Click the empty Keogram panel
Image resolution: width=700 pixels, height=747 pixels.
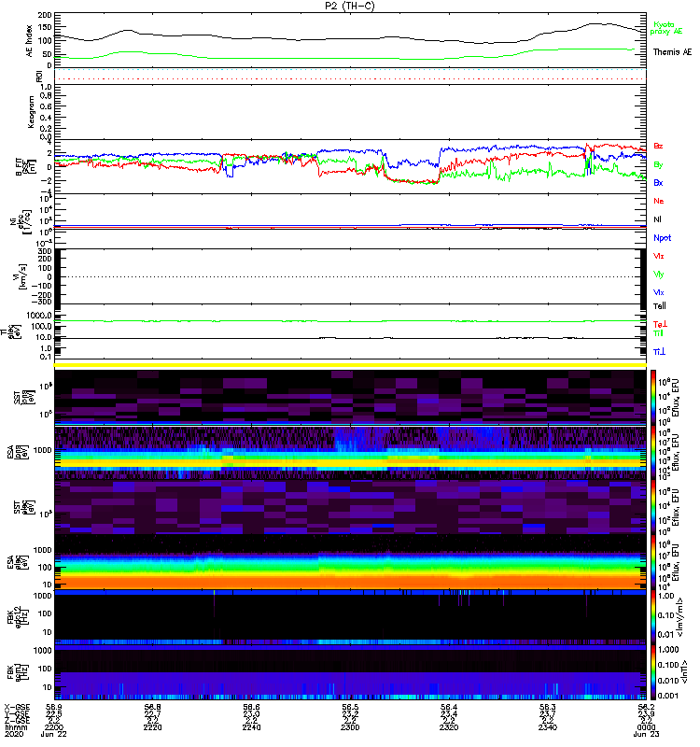pyautogui.click(x=350, y=112)
